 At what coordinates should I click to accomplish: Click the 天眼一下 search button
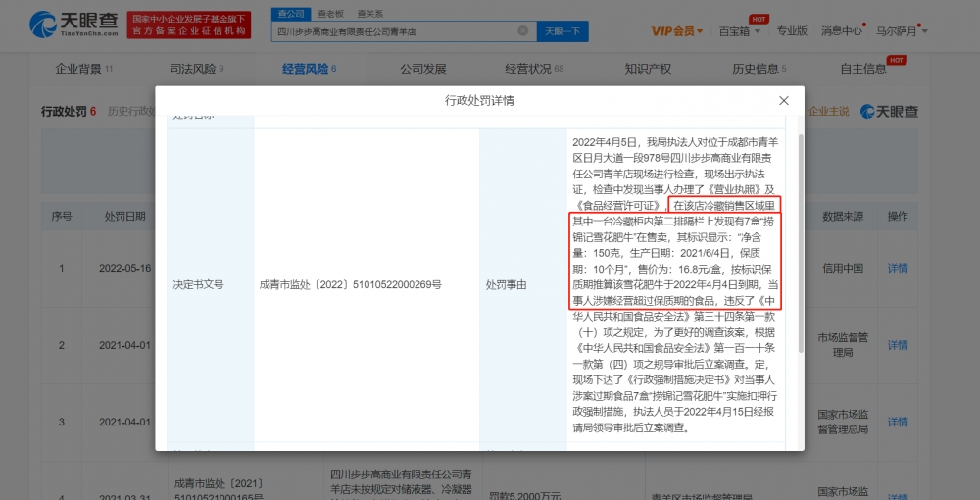pos(563,31)
